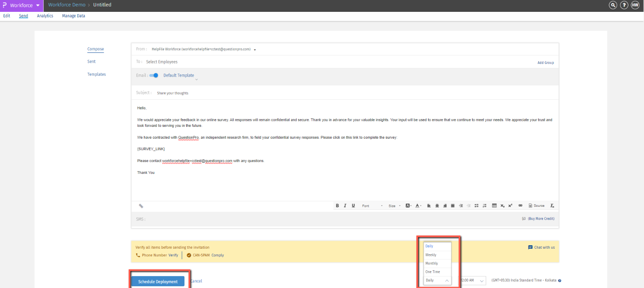Remove formatting with Tx icon
The image size is (644, 288).
coord(552,206)
